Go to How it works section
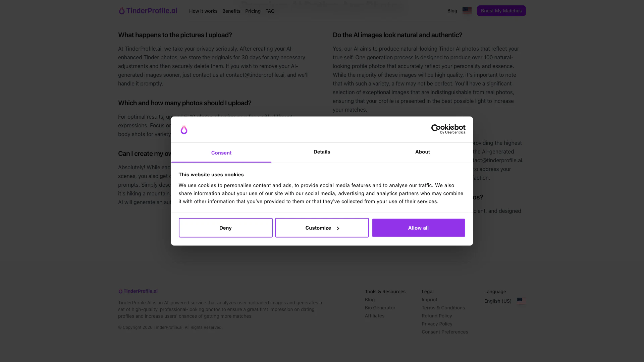 pyautogui.click(x=203, y=11)
